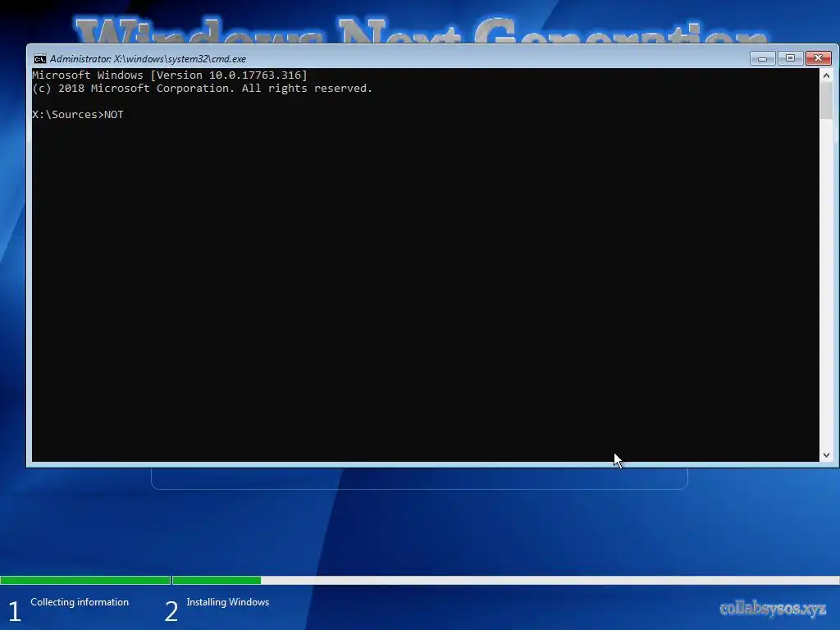
Task: Minimize the cmd.exe window
Action: 762,58
